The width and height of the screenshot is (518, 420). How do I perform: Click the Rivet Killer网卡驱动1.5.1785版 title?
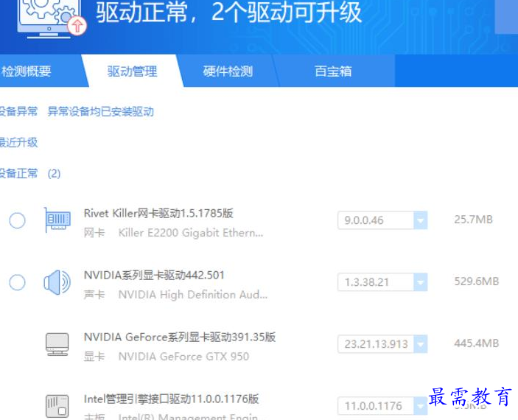point(158,213)
